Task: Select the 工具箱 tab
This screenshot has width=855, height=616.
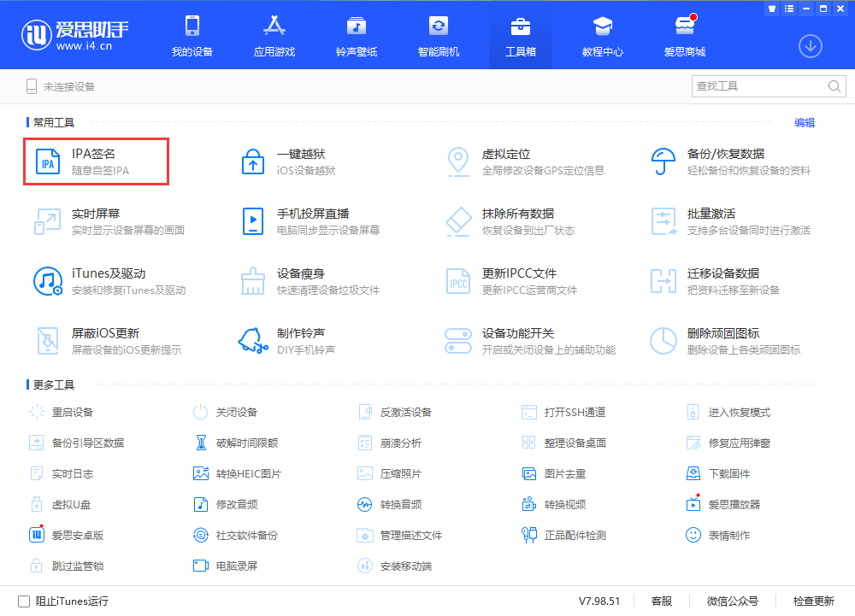Action: point(521,35)
